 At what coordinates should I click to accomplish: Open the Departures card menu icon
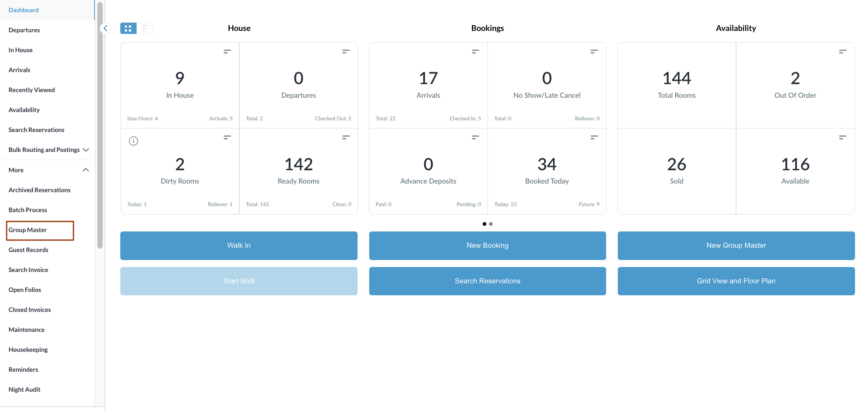(x=346, y=52)
